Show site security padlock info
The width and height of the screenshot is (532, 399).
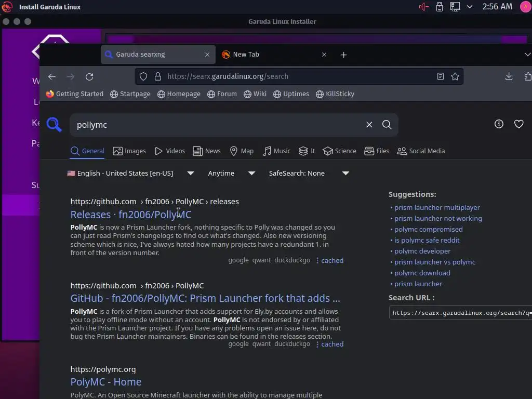point(158,76)
